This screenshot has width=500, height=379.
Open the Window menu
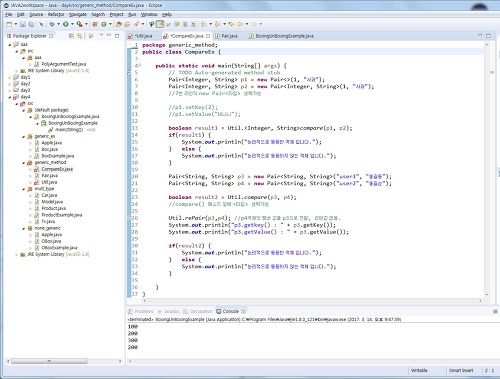point(149,15)
